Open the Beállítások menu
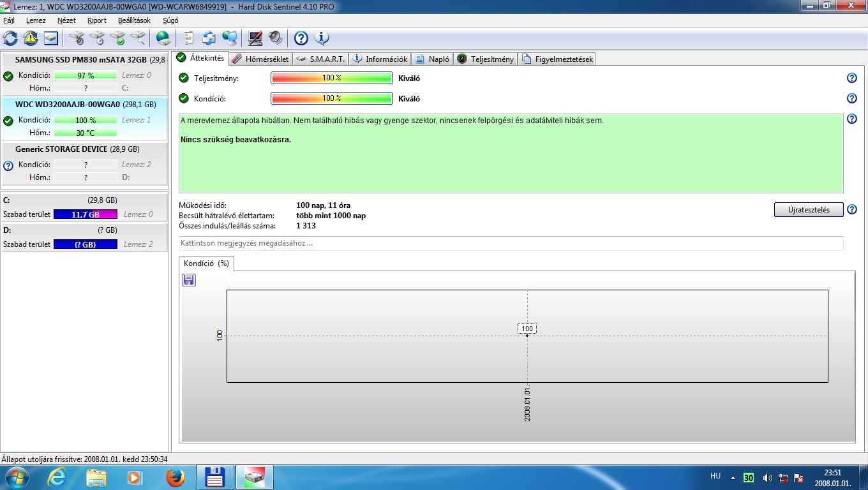The width and height of the screenshot is (868, 490). click(x=134, y=20)
